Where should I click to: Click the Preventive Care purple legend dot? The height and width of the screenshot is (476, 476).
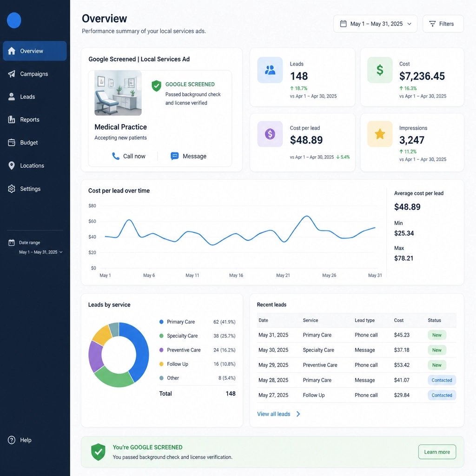point(161,350)
